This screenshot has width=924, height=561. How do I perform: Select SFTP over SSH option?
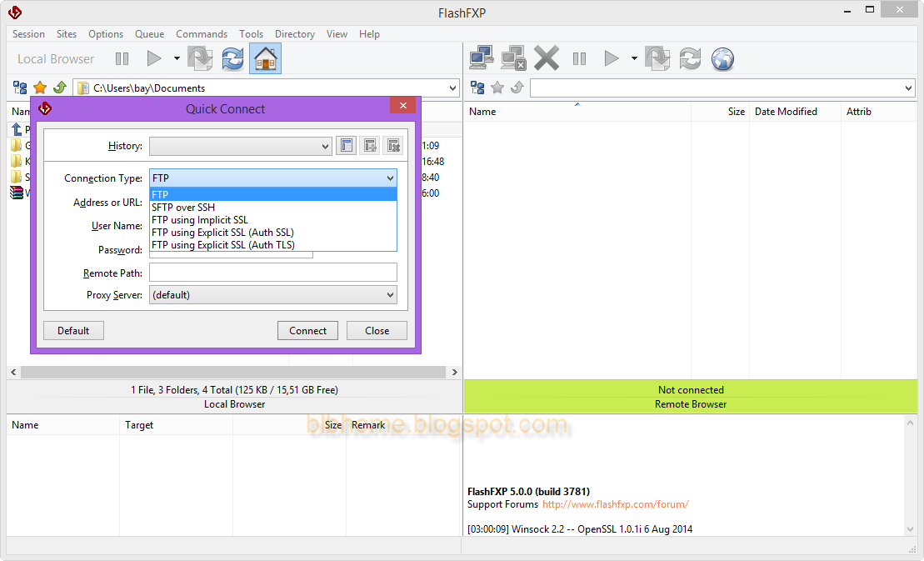(273, 208)
